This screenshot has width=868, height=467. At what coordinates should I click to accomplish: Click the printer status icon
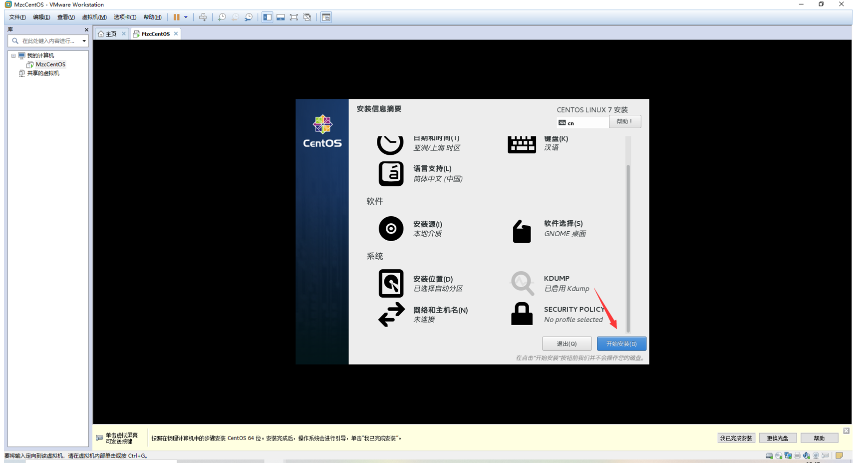click(797, 456)
